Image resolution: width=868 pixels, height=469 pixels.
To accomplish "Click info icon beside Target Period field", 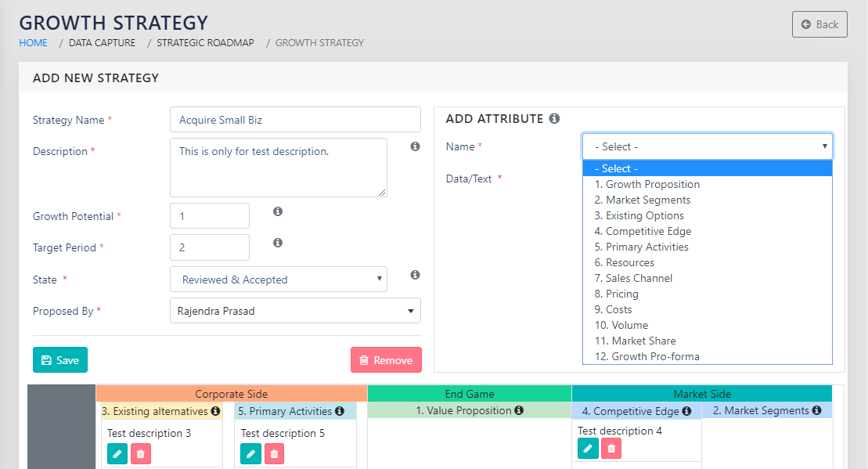I will pyautogui.click(x=277, y=243).
